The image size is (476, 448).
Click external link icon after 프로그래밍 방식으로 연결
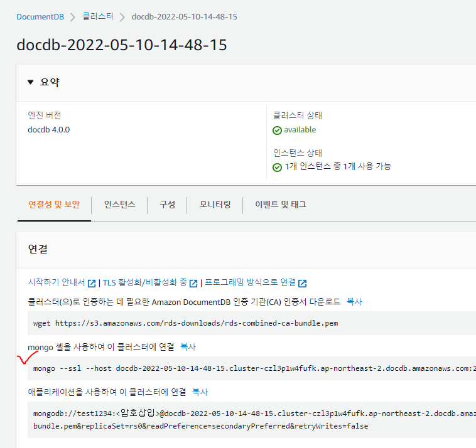[x=303, y=283]
